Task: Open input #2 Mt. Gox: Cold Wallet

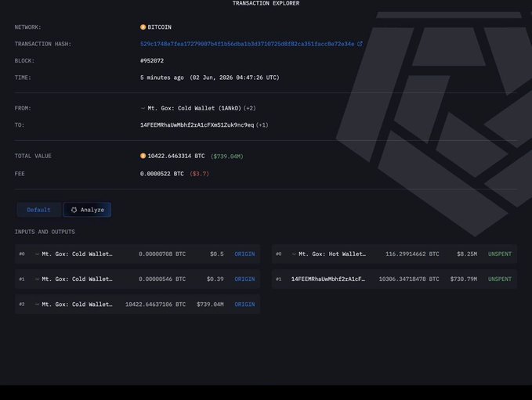Action: click(x=77, y=305)
